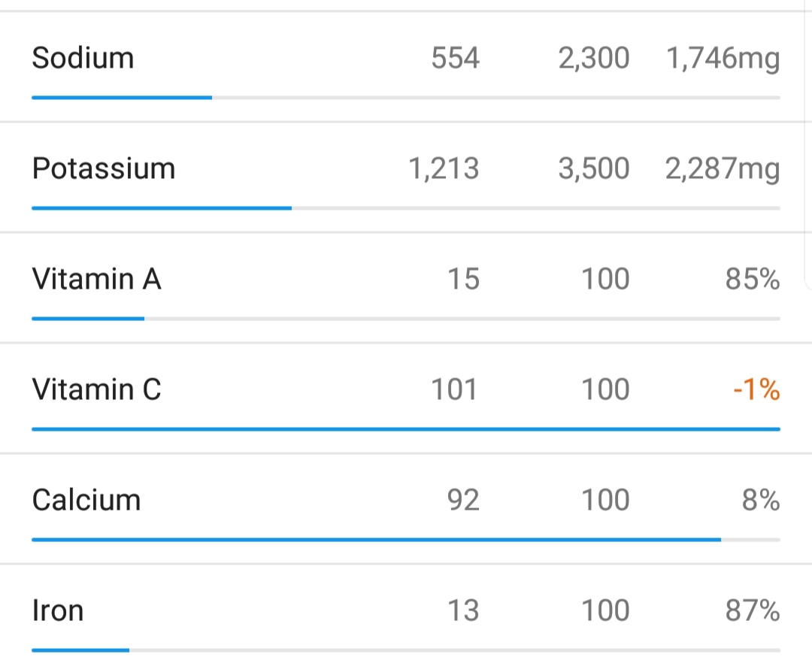812x672 pixels.
Task: Select the Potassium row label
Action: coord(103,168)
